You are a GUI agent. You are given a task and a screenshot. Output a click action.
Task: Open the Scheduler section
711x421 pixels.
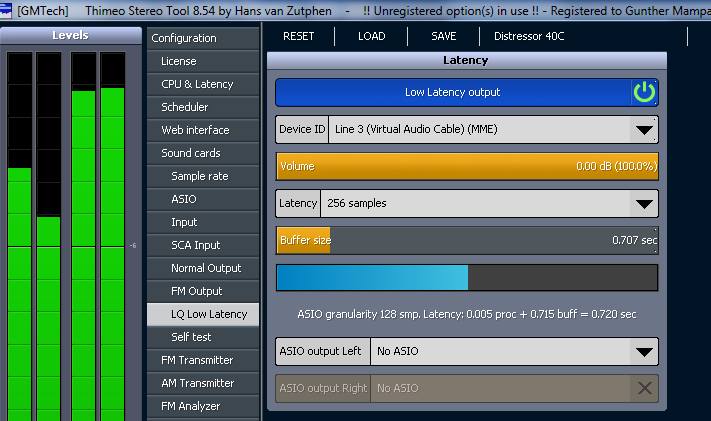click(x=203, y=108)
